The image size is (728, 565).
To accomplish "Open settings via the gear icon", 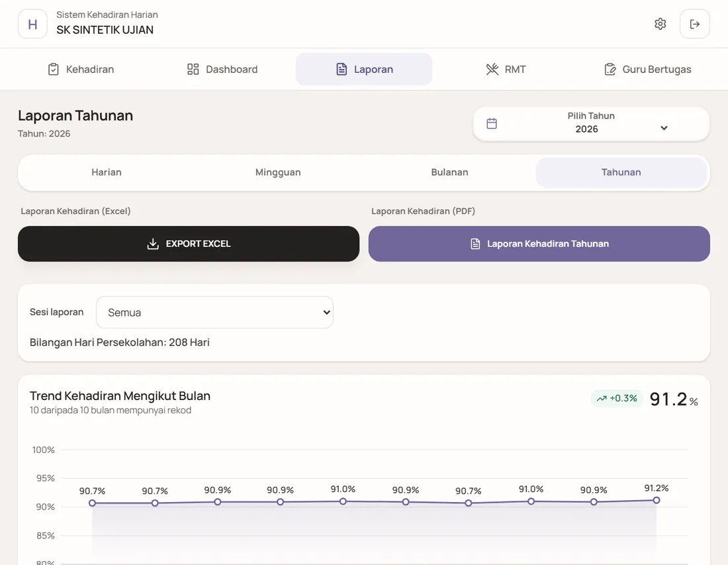I will [x=660, y=24].
